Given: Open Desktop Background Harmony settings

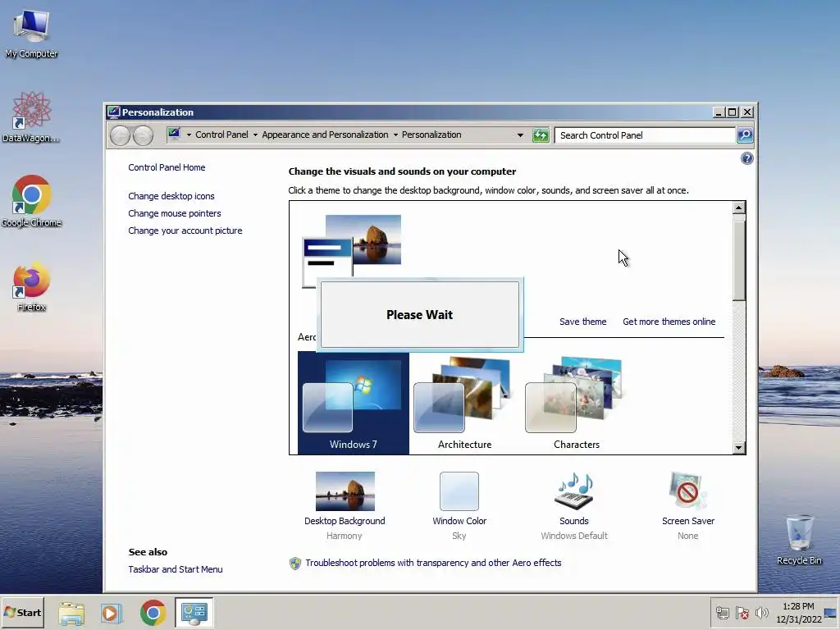Looking at the screenshot, I should click(345, 505).
